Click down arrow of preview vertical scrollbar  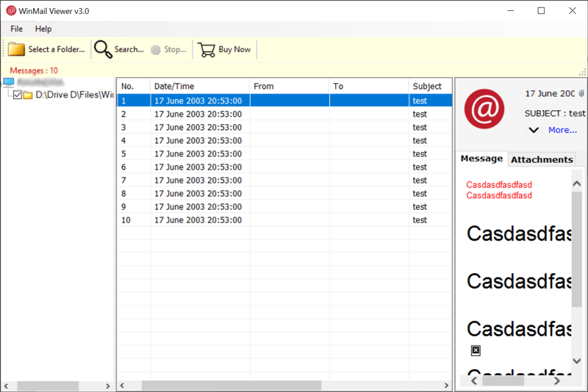click(577, 360)
